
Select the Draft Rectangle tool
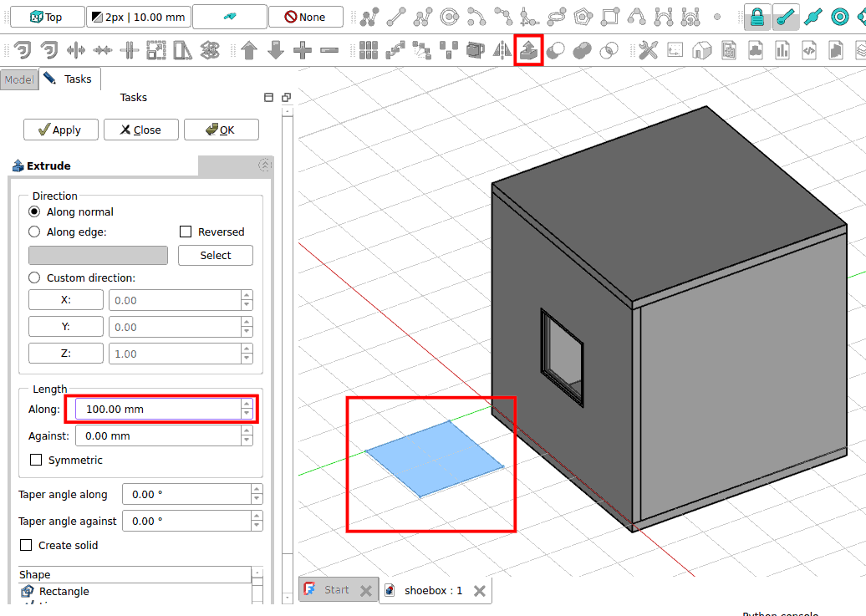pos(610,17)
